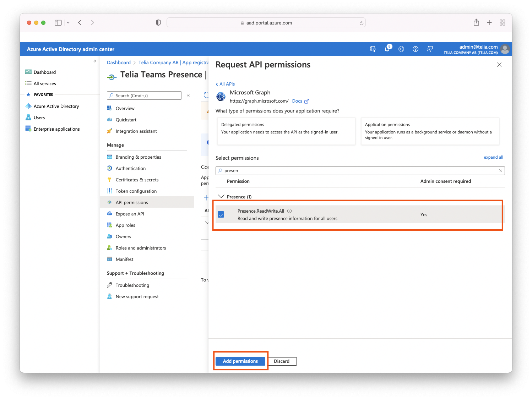Open the Cloud Shell icon in header
Image resolution: width=532 pixels, height=399 pixels.
373,49
